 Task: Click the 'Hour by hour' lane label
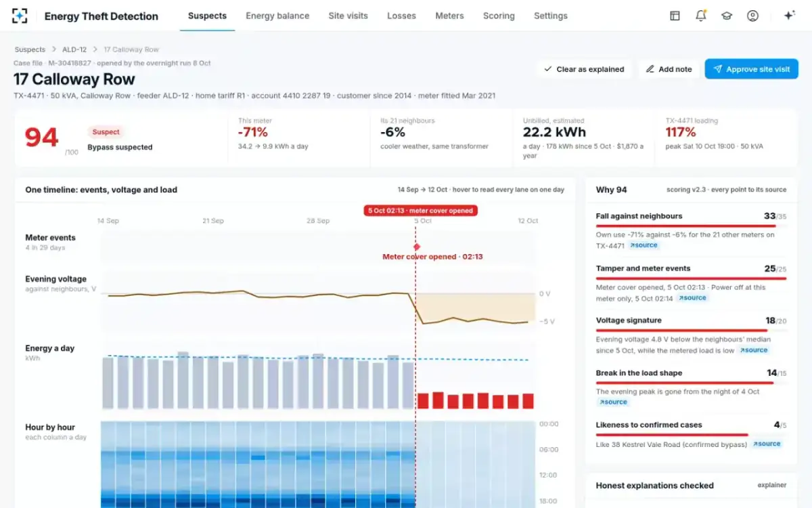pyautogui.click(x=50, y=427)
